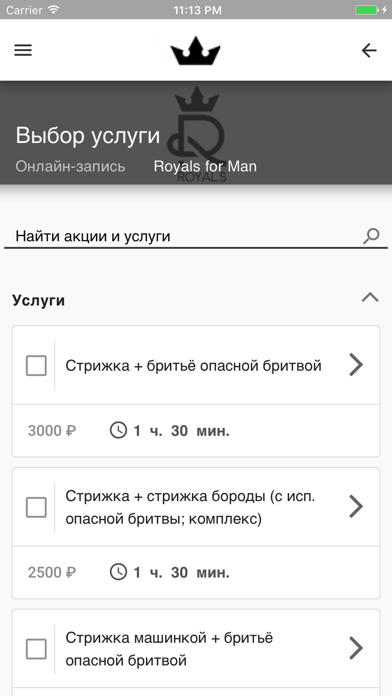The width and height of the screenshot is (392, 696).
Task: Select the Онлайн-запись breadcrumb
Action: click(x=70, y=166)
